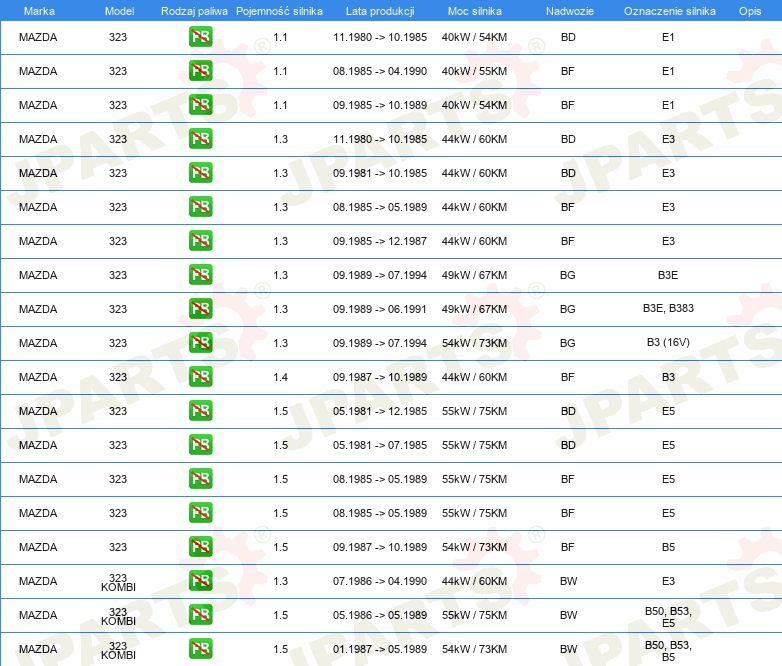Select the B50, B53, E5 engine code cell
The height and width of the screenshot is (666, 782).
click(668, 617)
